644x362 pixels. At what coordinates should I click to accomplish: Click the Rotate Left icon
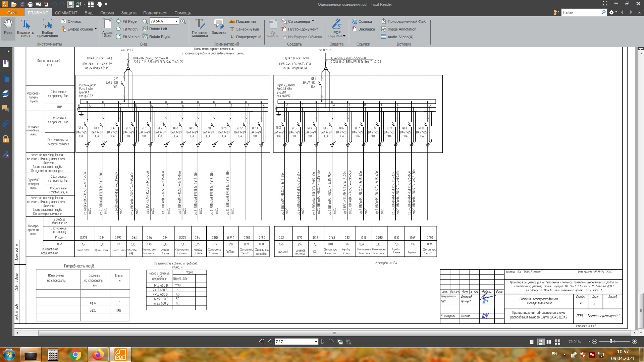[x=146, y=29]
